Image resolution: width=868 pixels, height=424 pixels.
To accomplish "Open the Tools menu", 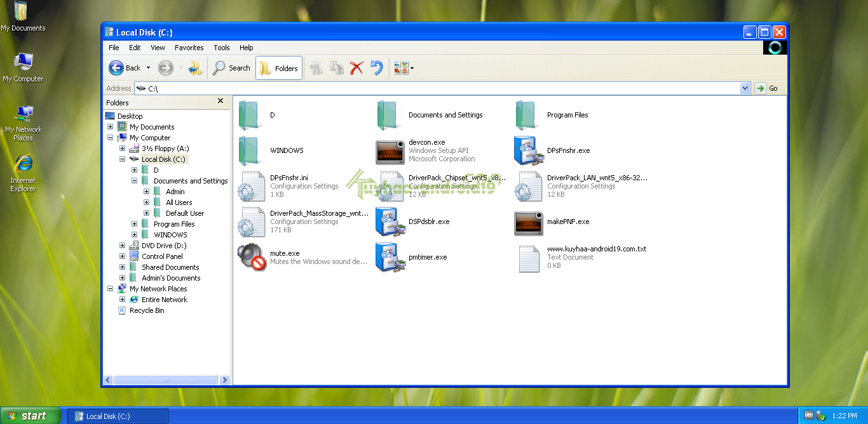I will pyautogui.click(x=222, y=48).
